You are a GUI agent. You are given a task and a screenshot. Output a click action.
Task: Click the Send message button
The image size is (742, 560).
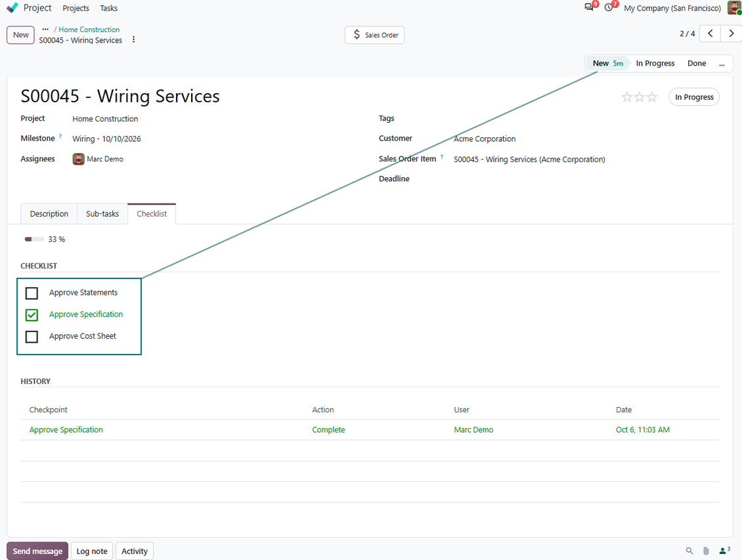37,551
